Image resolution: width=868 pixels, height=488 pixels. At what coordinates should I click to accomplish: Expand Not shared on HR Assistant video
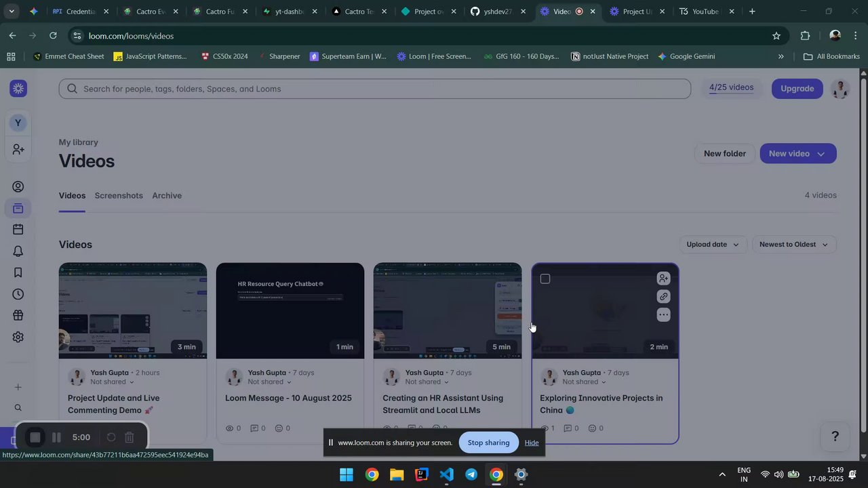tap(427, 382)
